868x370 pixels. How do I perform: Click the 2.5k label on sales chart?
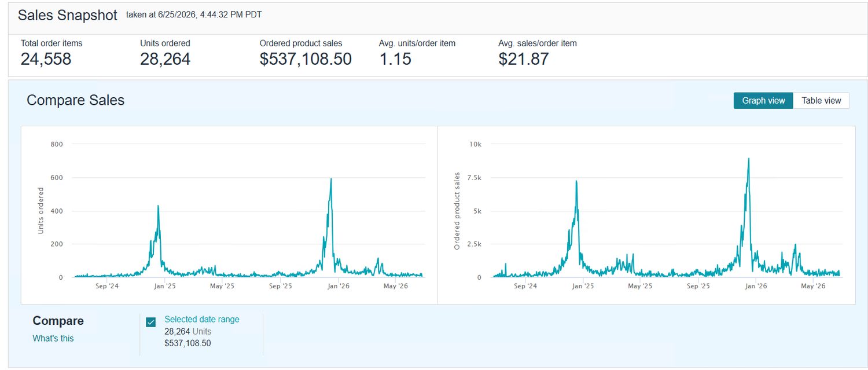pyautogui.click(x=473, y=244)
